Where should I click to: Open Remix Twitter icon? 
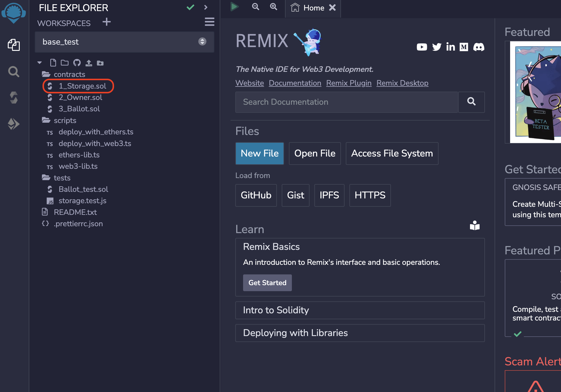pos(437,47)
